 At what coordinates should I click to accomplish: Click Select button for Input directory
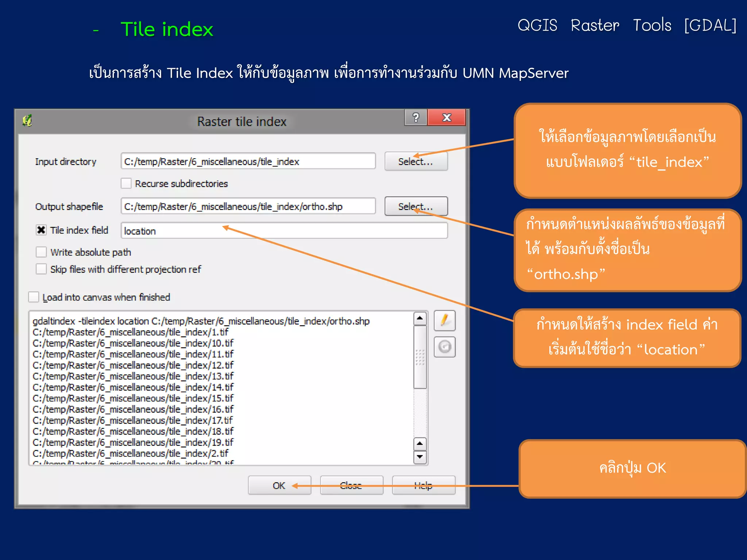(416, 162)
